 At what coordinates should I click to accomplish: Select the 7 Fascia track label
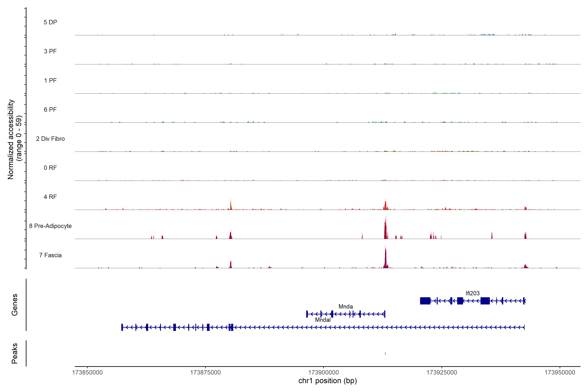click(50, 255)
